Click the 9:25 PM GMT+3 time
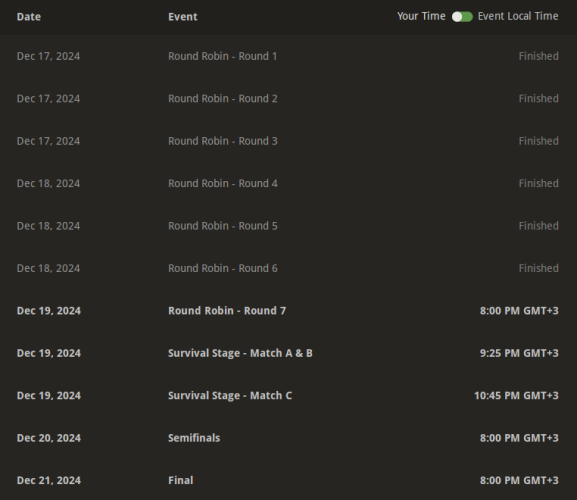This screenshot has width=577, height=500. [x=519, y=353]
